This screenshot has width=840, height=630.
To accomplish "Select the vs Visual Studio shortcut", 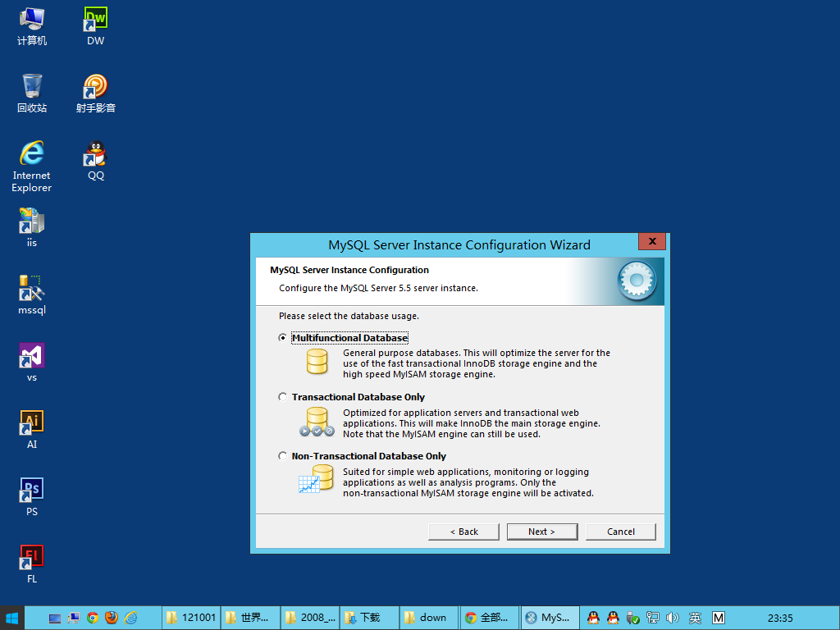I will 32,363.
